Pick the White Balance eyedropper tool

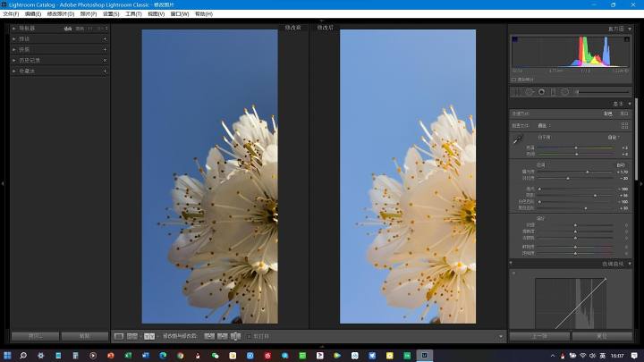click(x=518, y=139)
